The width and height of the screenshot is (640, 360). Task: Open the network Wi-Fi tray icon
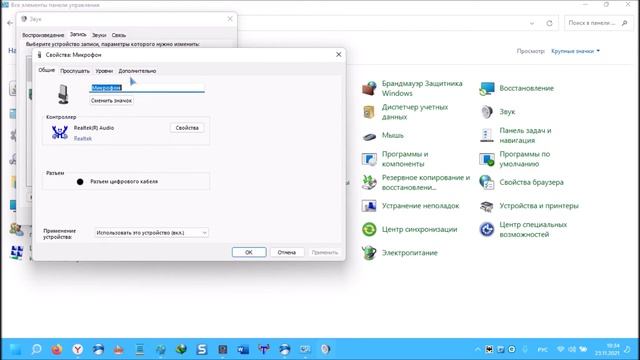click(561, 349)
